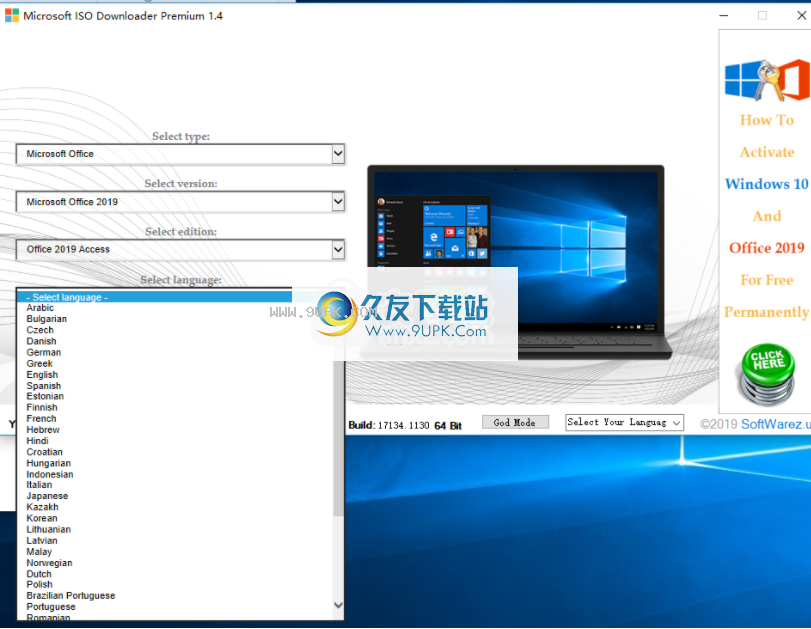Choose Bulgarian from the language list

point(47,319)
